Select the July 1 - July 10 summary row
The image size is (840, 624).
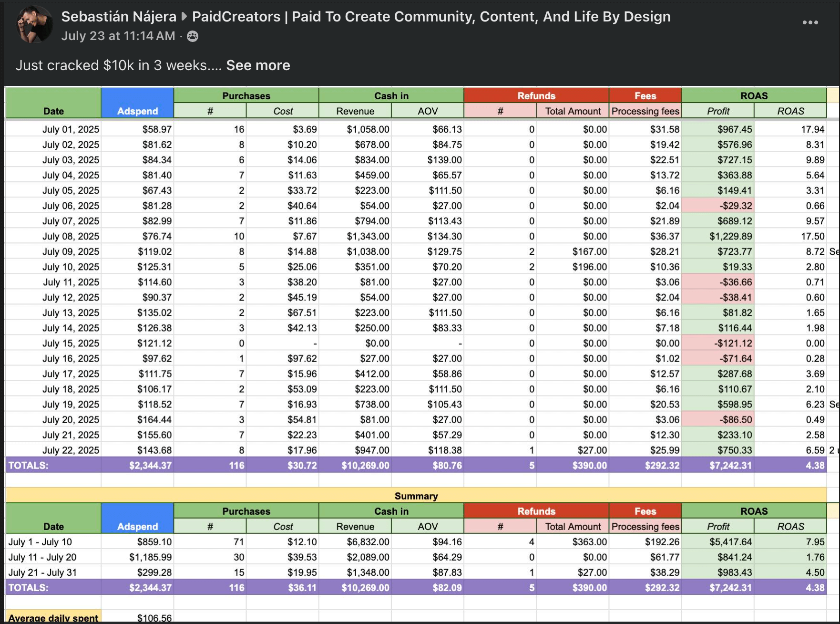(x=416, y=541)
